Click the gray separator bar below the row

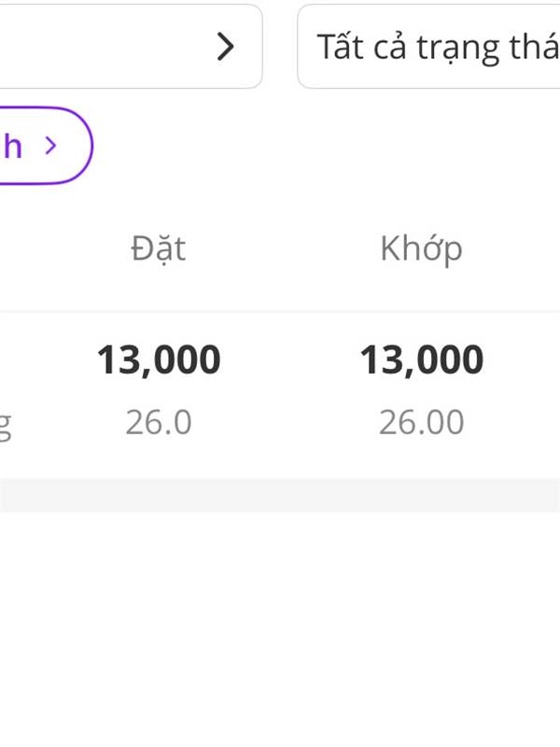280,495
